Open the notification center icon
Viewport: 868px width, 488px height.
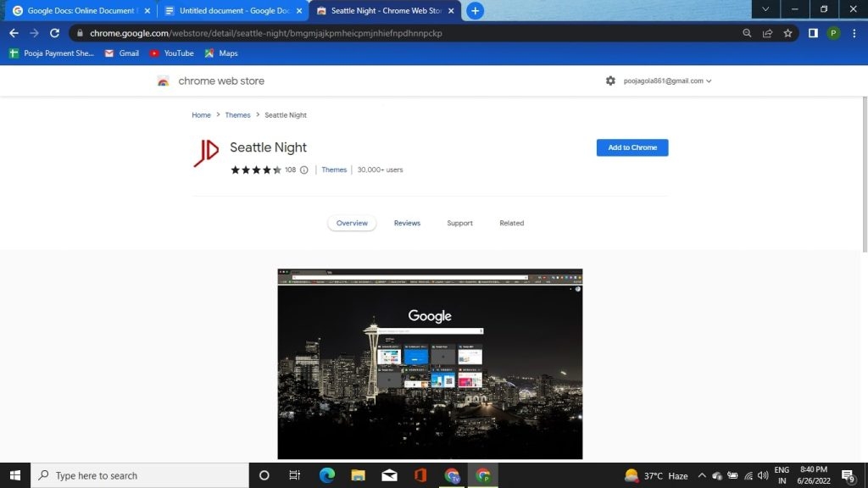click(x=848, y=476)
